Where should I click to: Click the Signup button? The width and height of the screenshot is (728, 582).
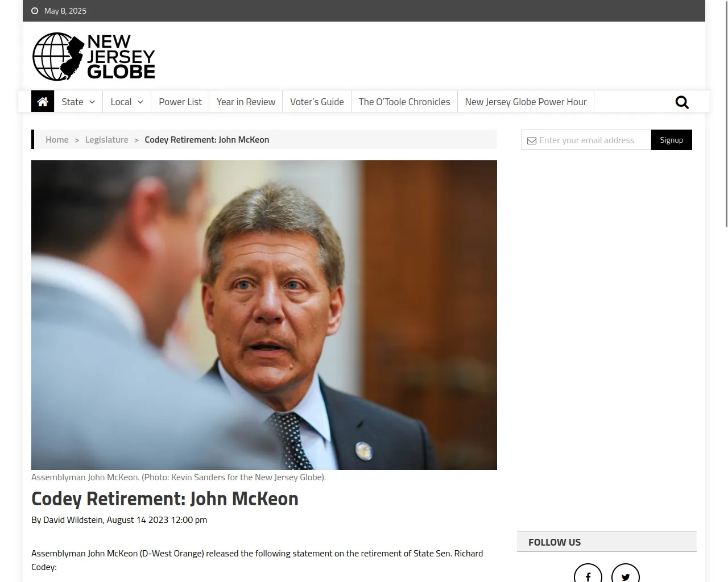click(x=672, y=140)
